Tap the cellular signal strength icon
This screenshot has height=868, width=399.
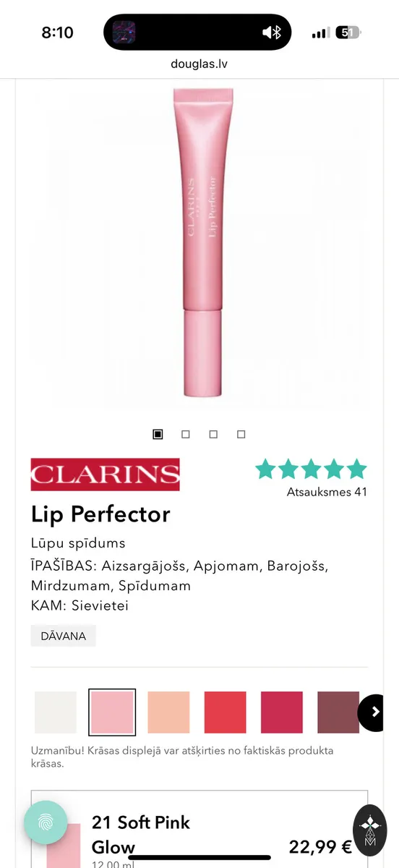320,33
